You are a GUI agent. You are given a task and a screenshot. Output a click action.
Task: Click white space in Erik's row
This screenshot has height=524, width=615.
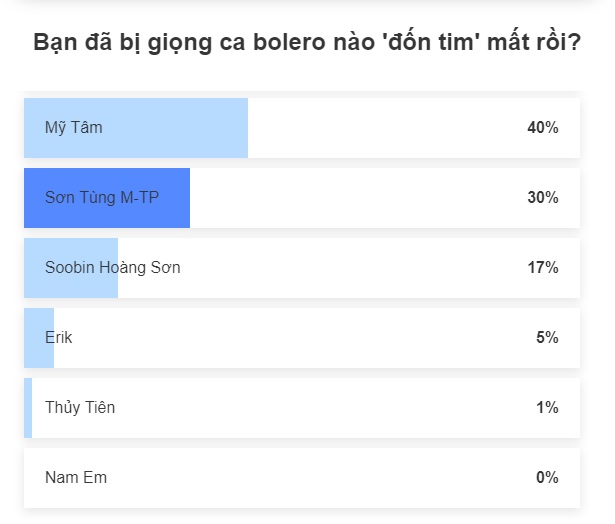click(x=300, y=338)
